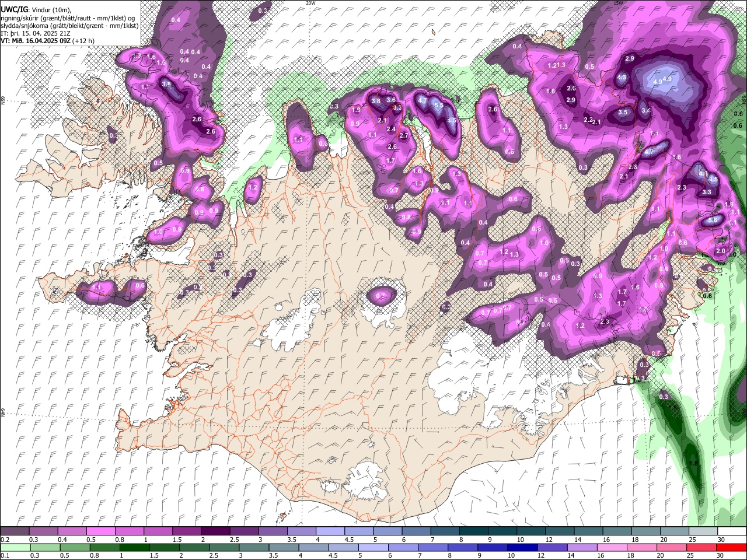Click the deep blue 10–12 rain legend swatch
Image resolution: width=747 pixels, height=560 pixels.
click(x=522, y=547)
